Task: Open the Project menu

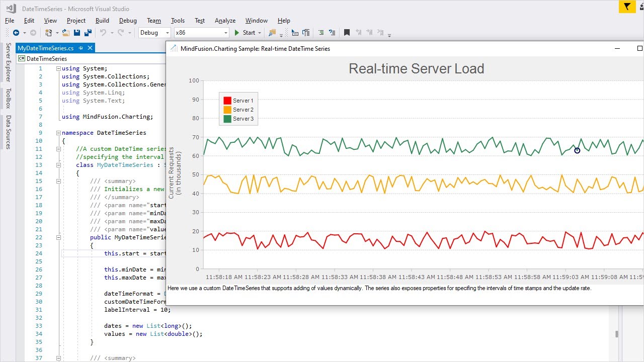Action: pyautogui.click(x=76, y=21)
